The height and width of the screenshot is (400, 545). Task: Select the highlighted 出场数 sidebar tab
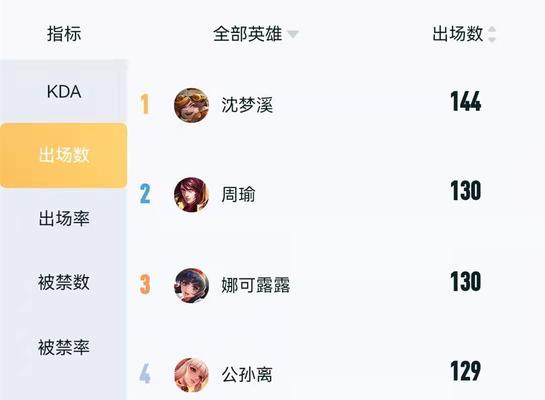[x=64, y=155]
